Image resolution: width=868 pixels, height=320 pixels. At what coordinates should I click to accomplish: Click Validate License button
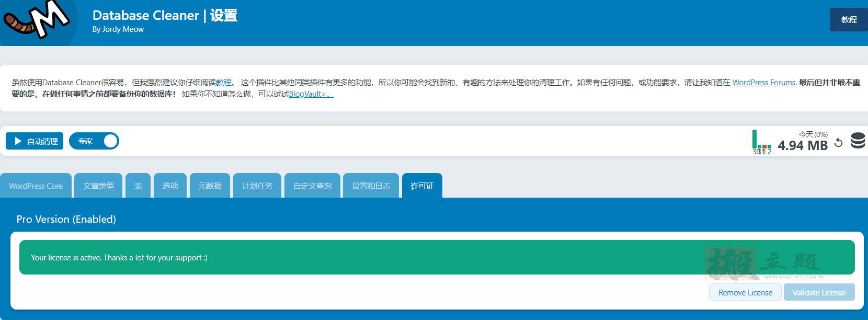tap(819, 292)
